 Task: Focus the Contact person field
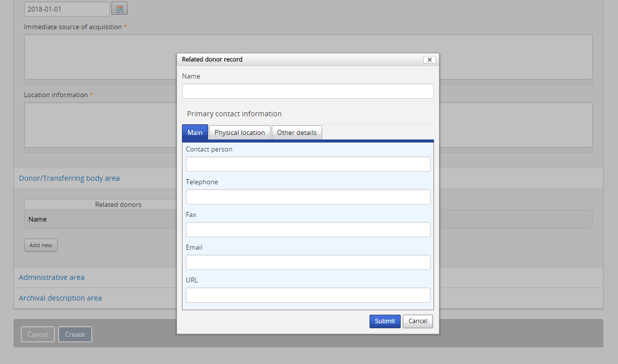pyautogui.click(x=307, y=164)
